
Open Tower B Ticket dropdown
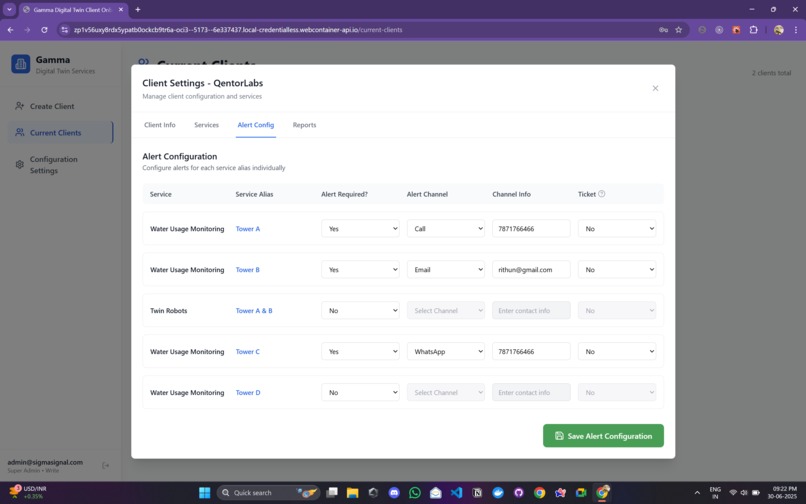pyautogui.click(x=617, y=269)
